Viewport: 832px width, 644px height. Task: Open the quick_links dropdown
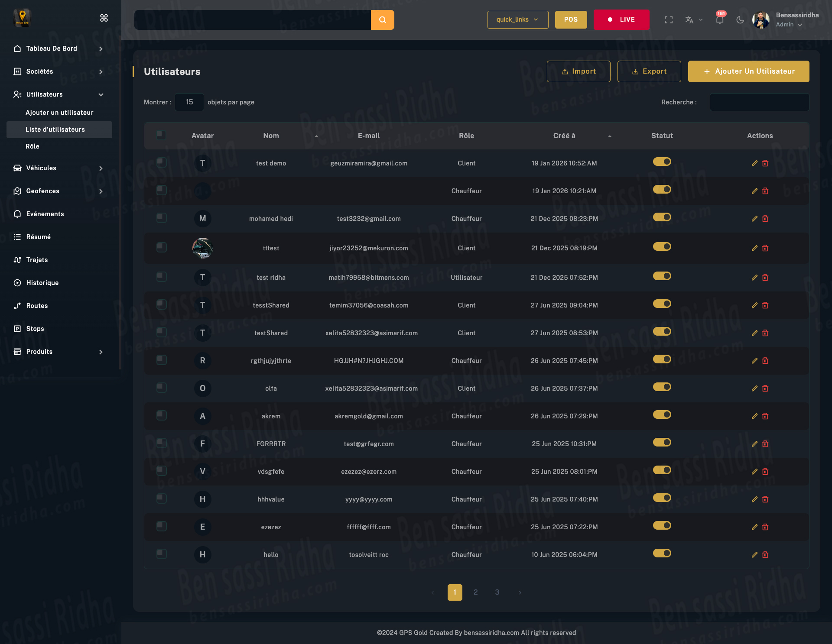[517, 20]
